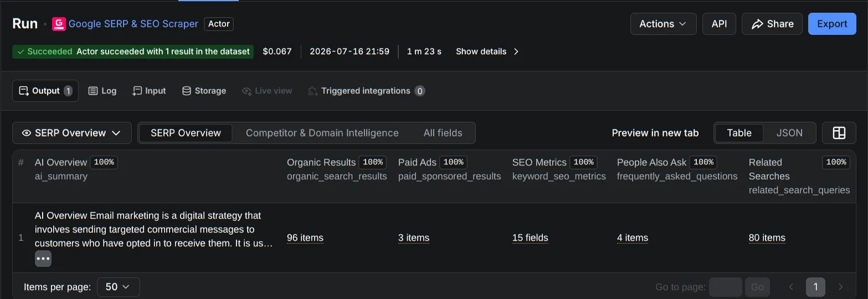Click the Related Searches column header
The image size is (868, 299).
coord(769,169)
